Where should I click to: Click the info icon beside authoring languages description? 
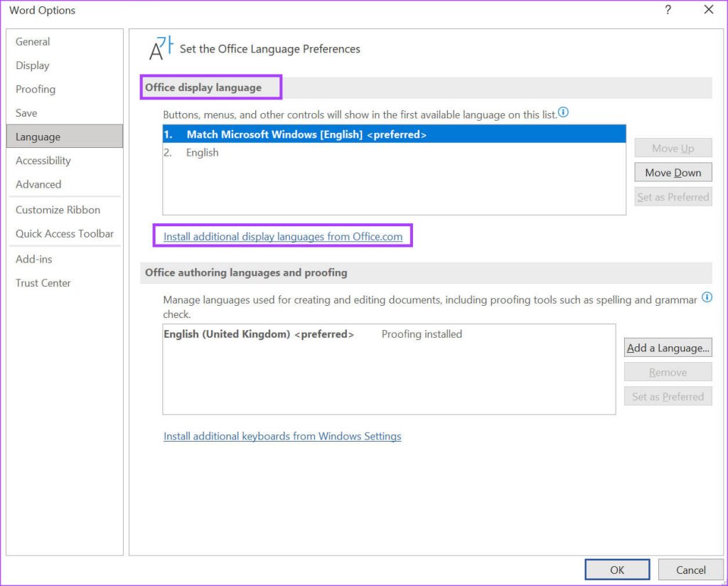pos(707,297)
